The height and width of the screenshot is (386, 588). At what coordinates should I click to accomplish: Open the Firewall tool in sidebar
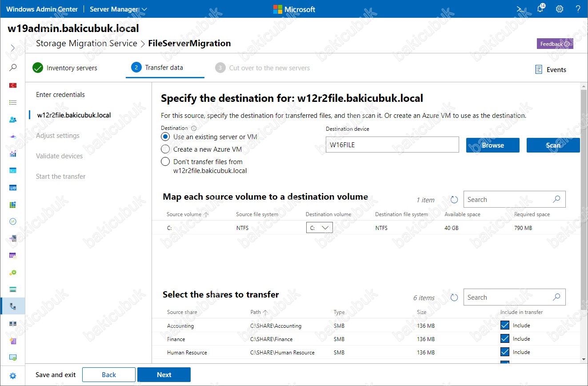click(x=13, y=85)
